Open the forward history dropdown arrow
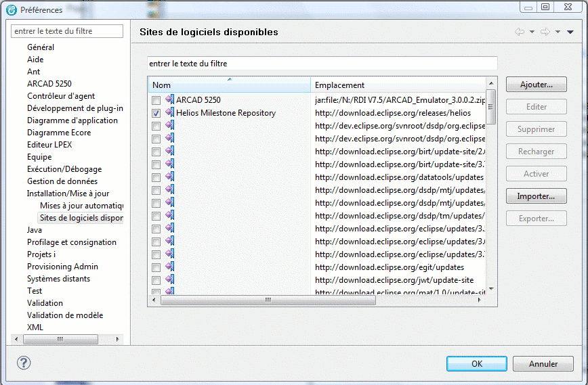 coord(558,32)
